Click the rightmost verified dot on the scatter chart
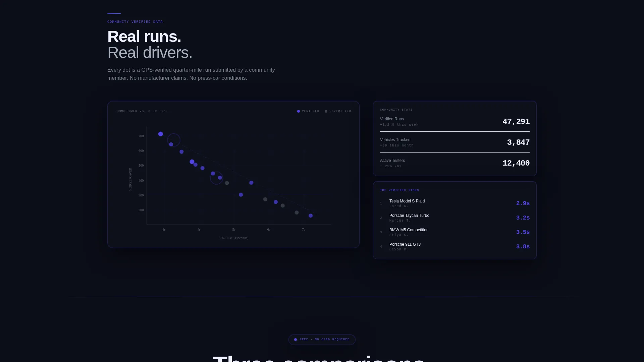Viewport: 644px width, 362px height. [x=311, y=216]
